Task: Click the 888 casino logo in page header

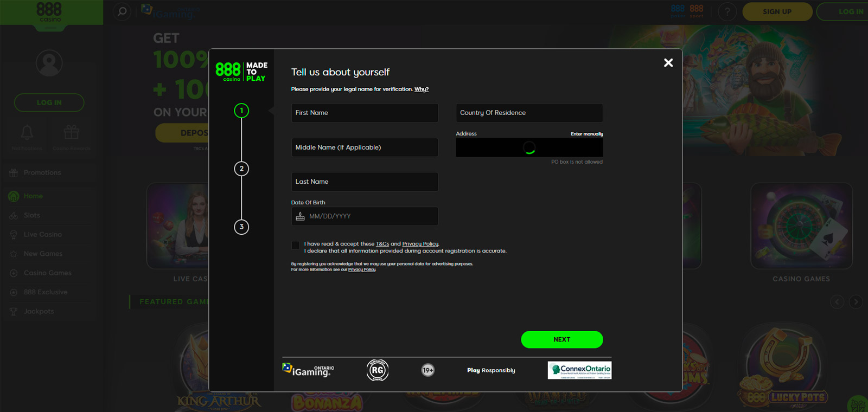Action: 49,12
